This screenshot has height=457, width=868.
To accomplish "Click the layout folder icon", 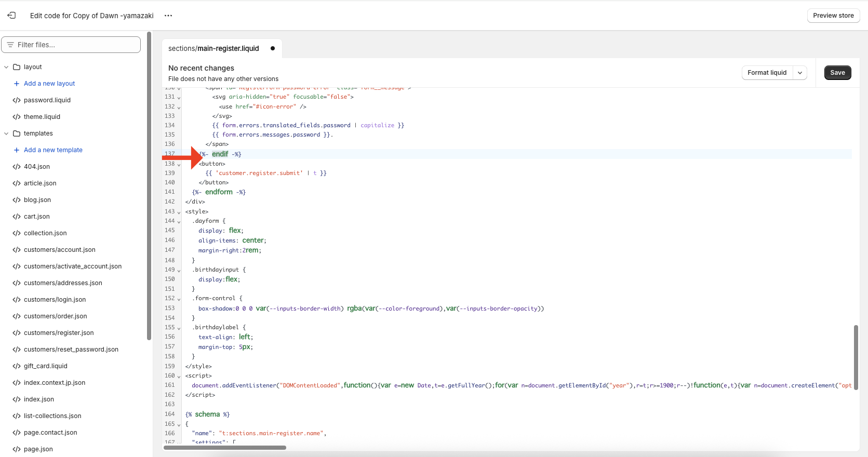I will point(17,67).
